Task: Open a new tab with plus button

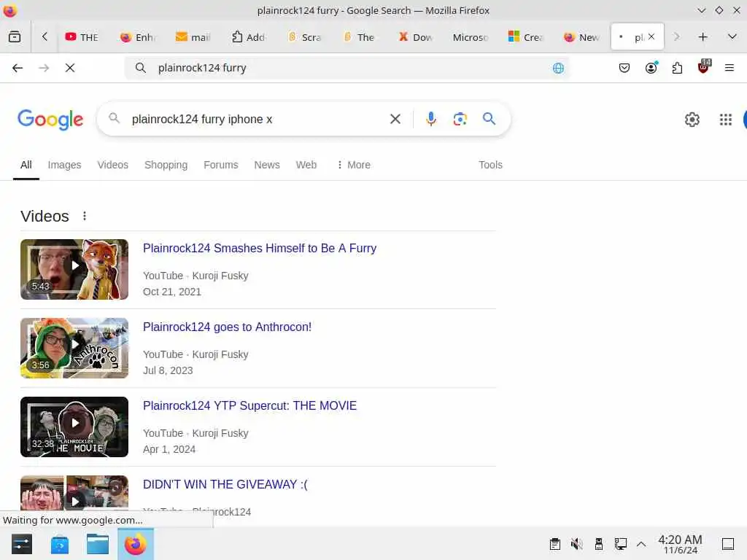Action: [x=703, y=36]
